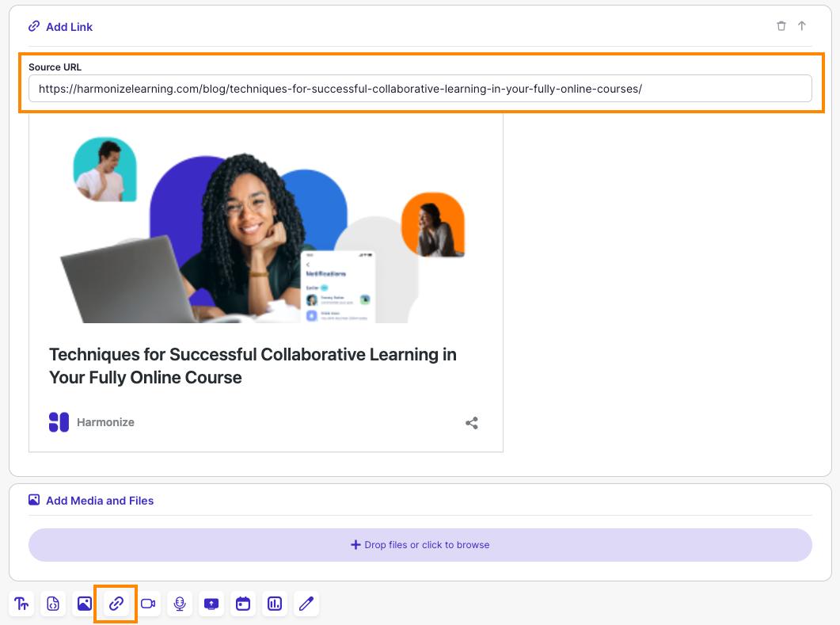Open the video recording tool
The width and height of the screenshot is (840, 625).
(147, 604)
